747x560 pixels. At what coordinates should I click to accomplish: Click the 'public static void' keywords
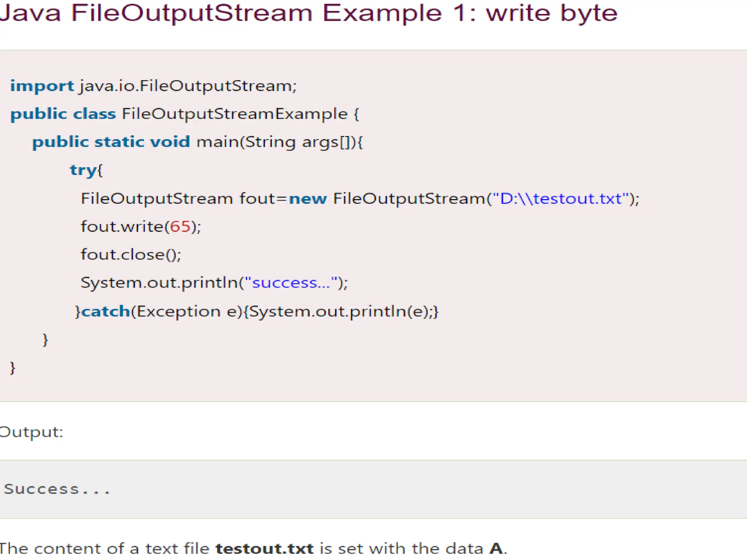[111, 142]
